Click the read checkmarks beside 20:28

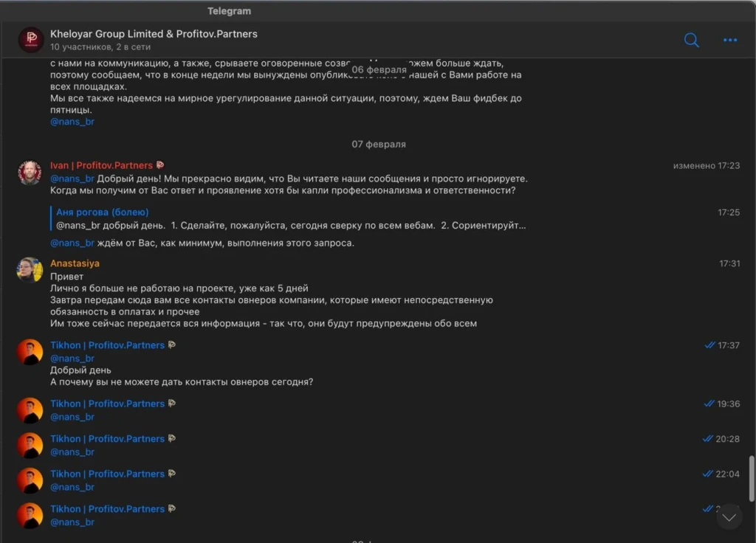707,438
